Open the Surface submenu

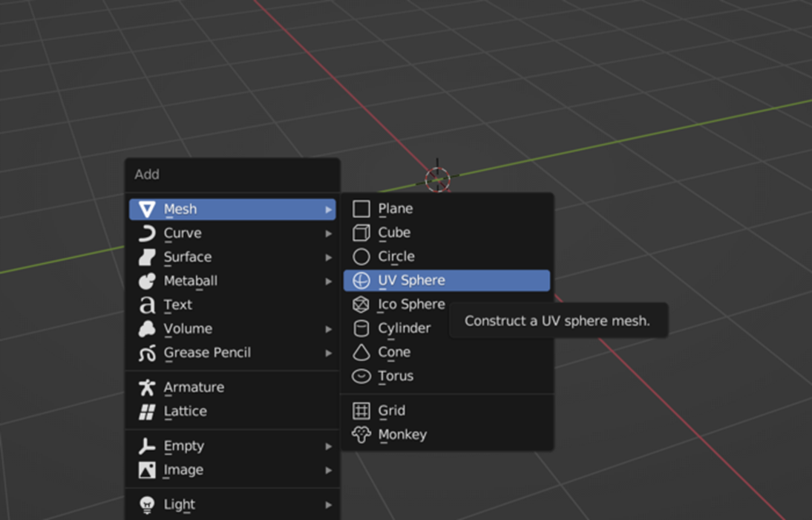[330, 257]
